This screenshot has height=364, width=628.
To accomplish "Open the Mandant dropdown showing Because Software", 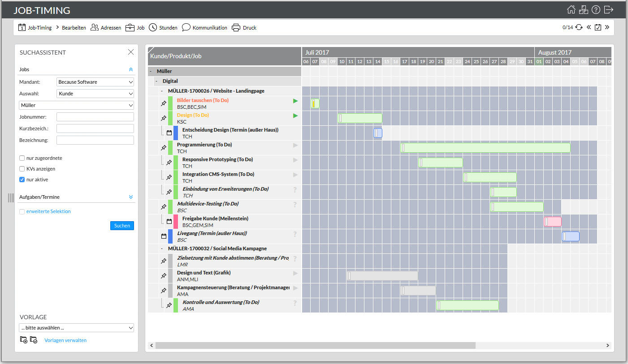I will 95,81.
